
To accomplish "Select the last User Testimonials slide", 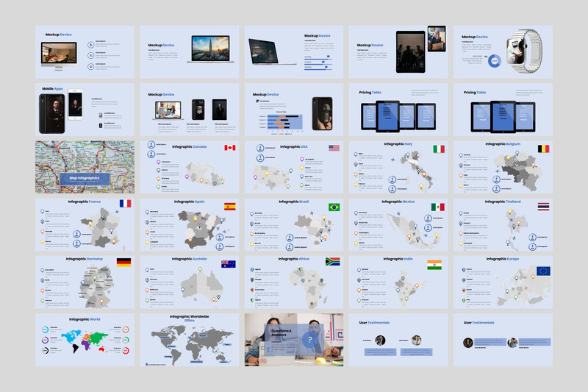I will pyautogui.click(x=503, y=340).
